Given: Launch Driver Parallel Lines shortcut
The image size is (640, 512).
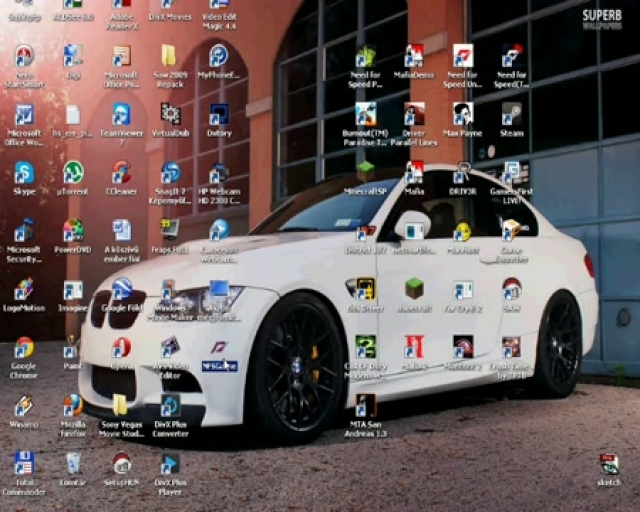Looking at the screenshot, I should click(x=414, y=114).
